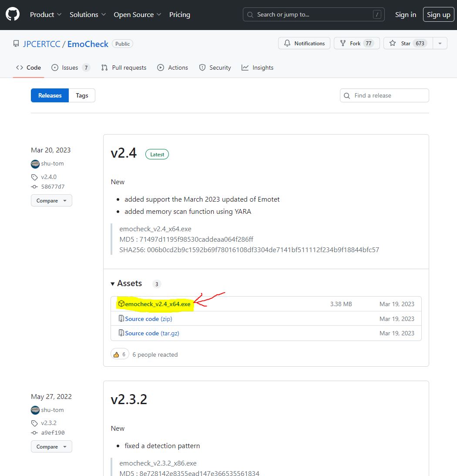Click the notification bell icon
457x476 pixels.
coord(287,43)
